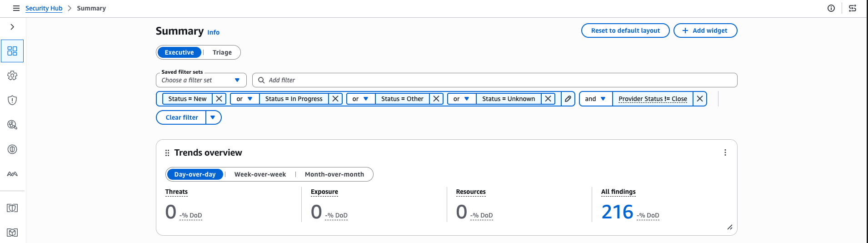Viewport: 868px width, 243px height.
Task: Open the 216 all findings count
Action: 617,212
